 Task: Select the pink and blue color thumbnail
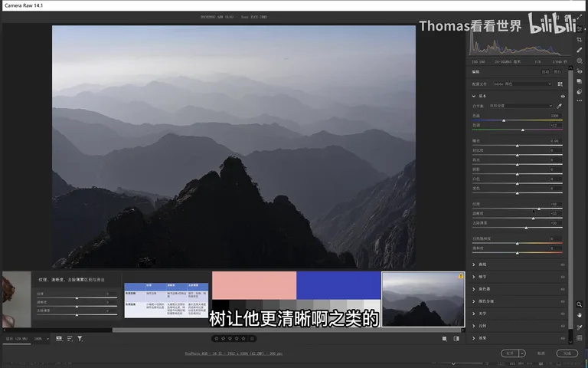click(x=296, y=299)
